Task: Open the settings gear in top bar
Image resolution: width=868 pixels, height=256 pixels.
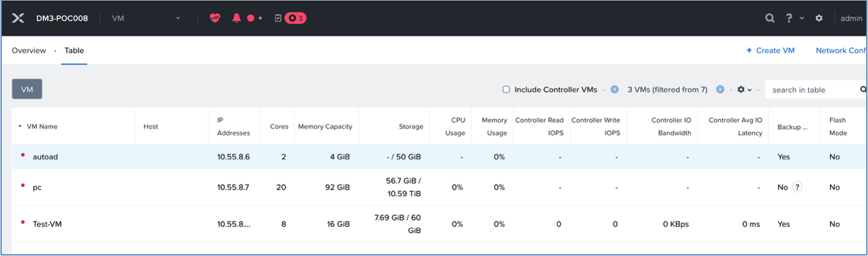Action: (819, 18)
